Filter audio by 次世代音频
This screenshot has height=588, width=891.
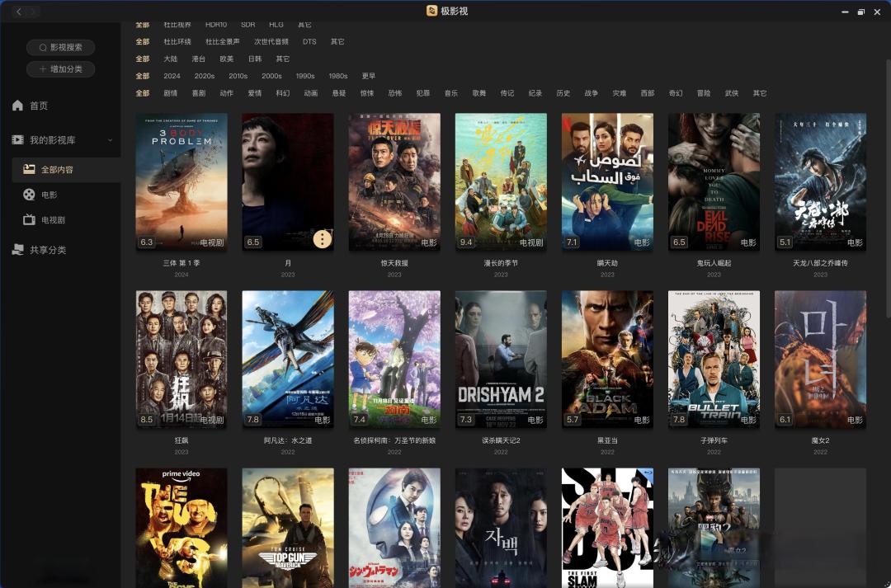tap(271, 41)
